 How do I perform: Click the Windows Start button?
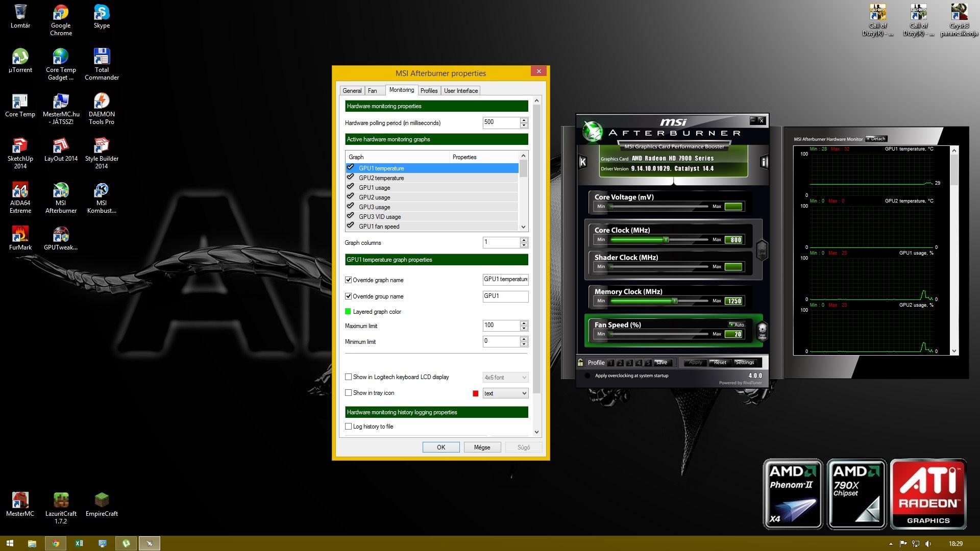point(10,543)
